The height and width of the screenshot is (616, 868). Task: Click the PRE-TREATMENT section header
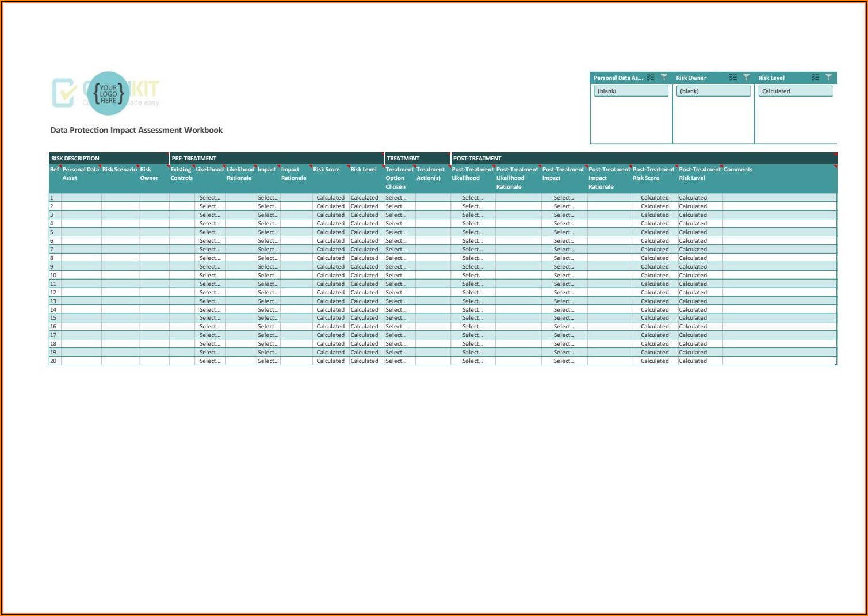194,159
